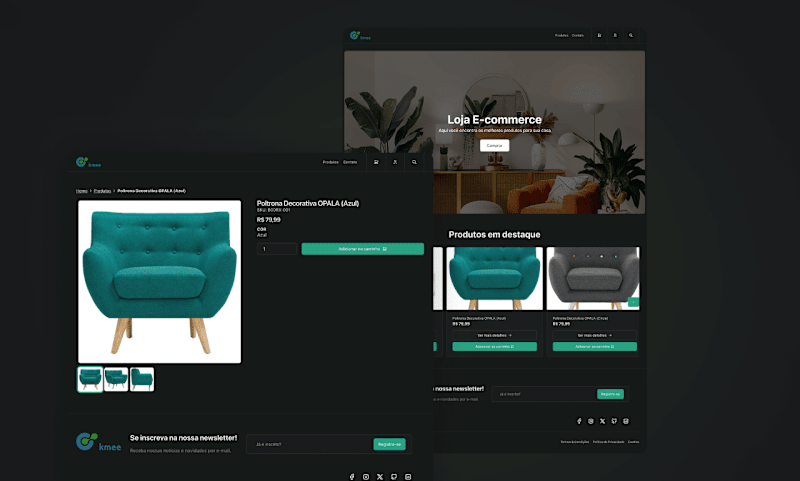Advance the featured products carousel with the green arrow
The width and height of the screenshot is (800, 481).
tap(633, 302)
